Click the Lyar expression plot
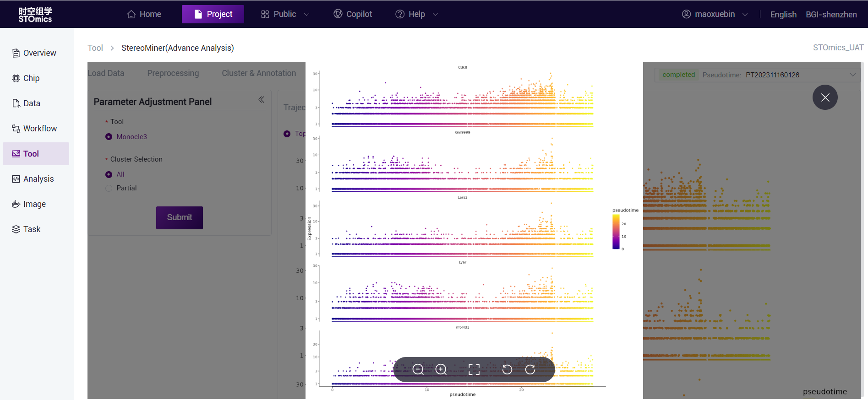868x400 pixels. (x=462, y=294)
